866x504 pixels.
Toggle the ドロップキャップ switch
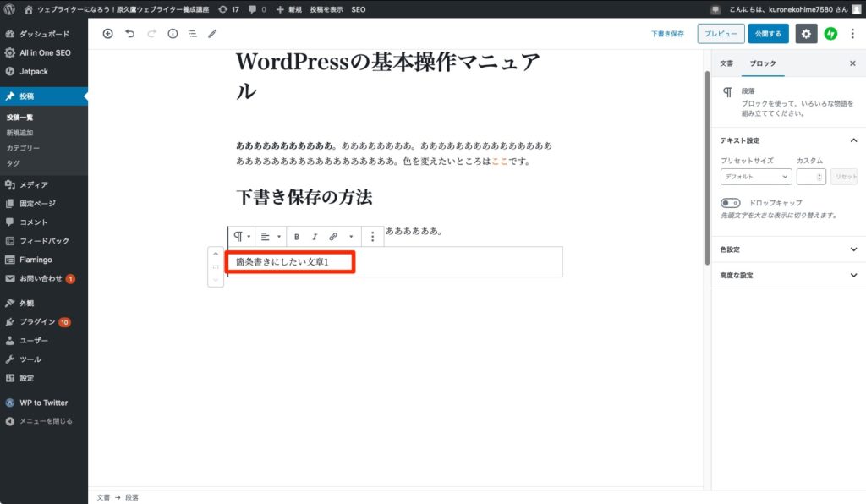[x=730, y=203]
